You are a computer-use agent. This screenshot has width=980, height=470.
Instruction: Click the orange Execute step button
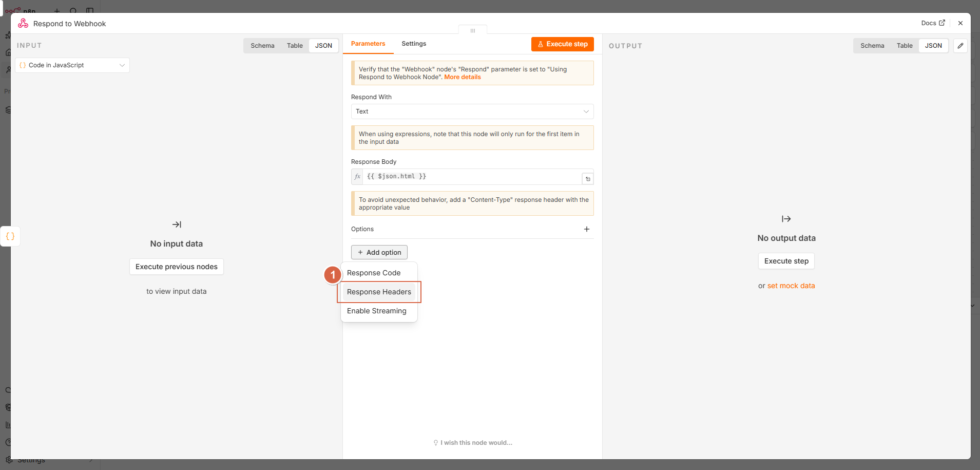[563, 44]
